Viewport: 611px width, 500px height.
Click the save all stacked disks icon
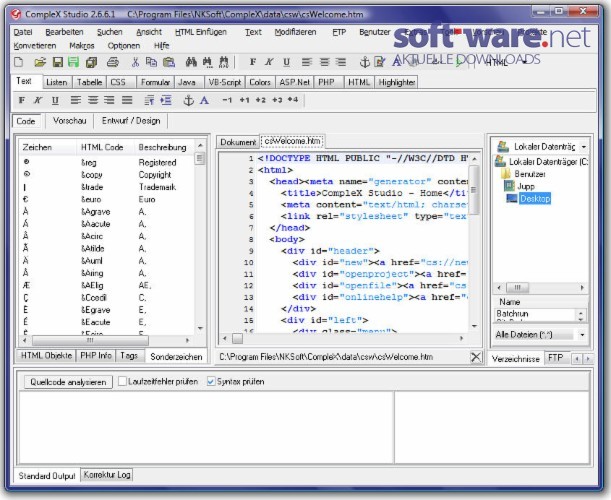point(92,62)
